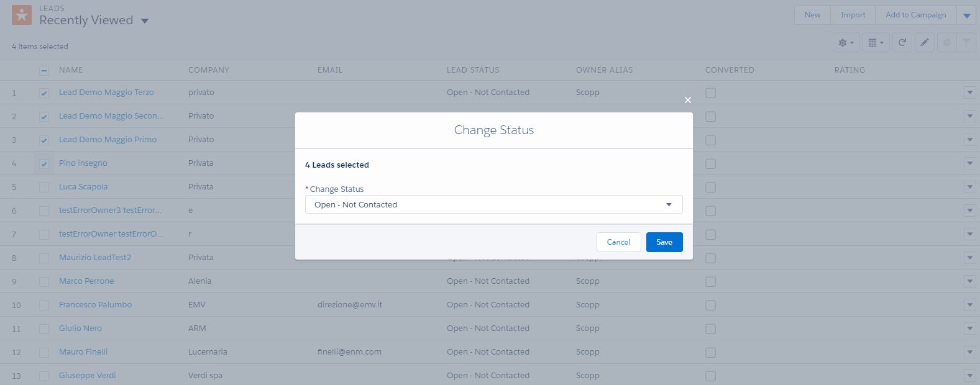
Task: Close the Change Status dialog with X
Action: click(687, 100)
